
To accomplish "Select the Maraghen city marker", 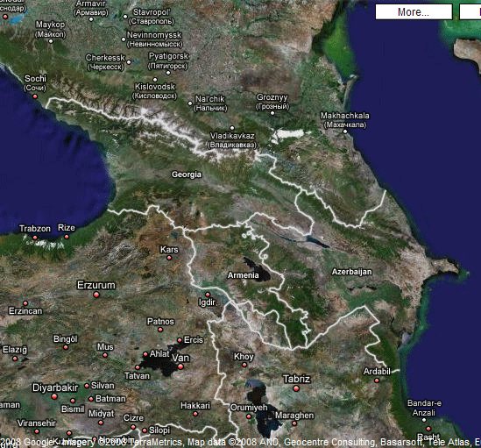I will [x=294, y=423].
